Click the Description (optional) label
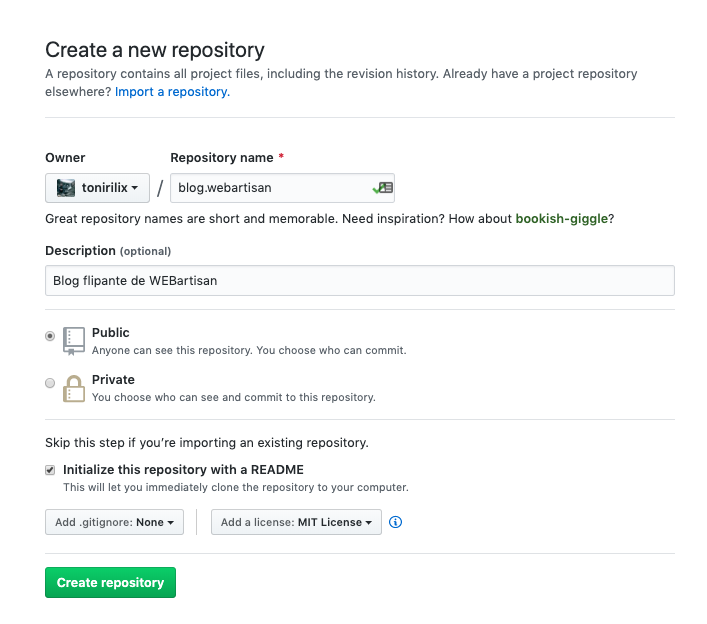Viewport: 707px width, 624px height. (108, 251)
